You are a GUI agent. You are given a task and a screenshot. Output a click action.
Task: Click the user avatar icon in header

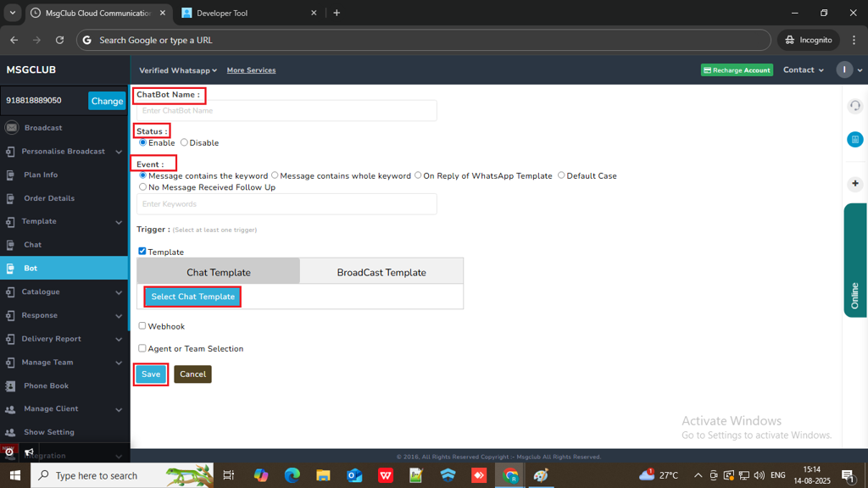click(x=844, y=69)
